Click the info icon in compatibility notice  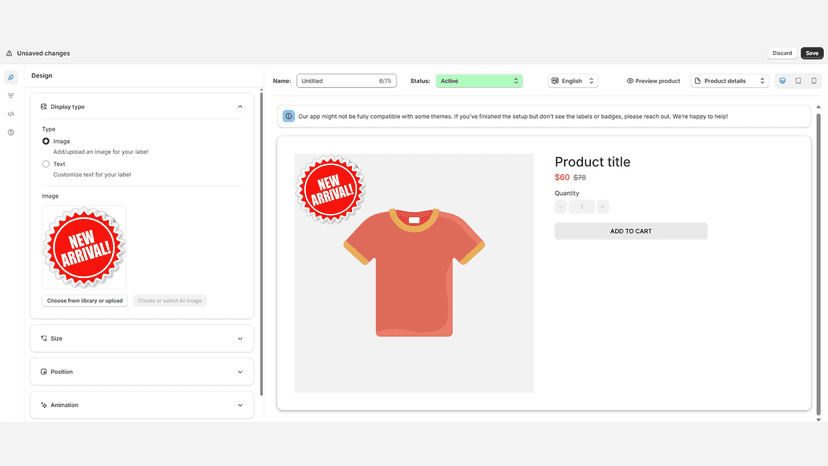point(288,116)
